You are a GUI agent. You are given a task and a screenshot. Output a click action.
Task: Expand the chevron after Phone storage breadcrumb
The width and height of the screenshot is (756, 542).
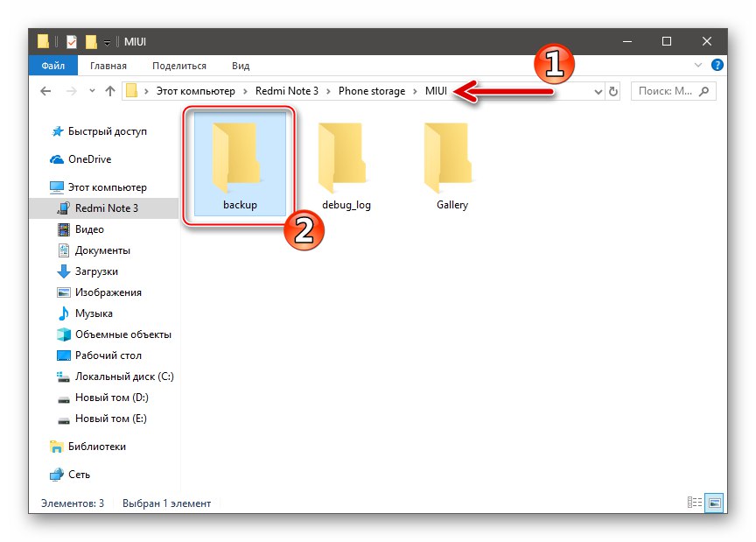415,91
